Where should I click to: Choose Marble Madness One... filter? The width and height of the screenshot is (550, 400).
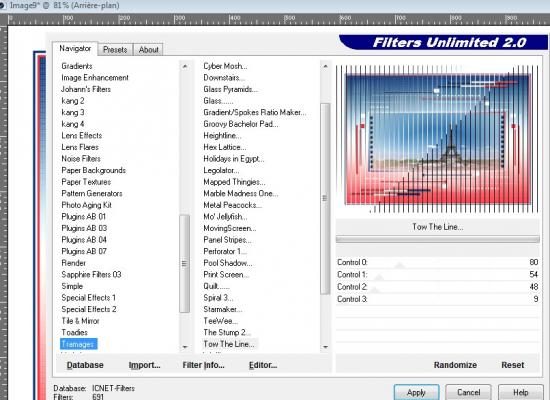click(241, 193)
